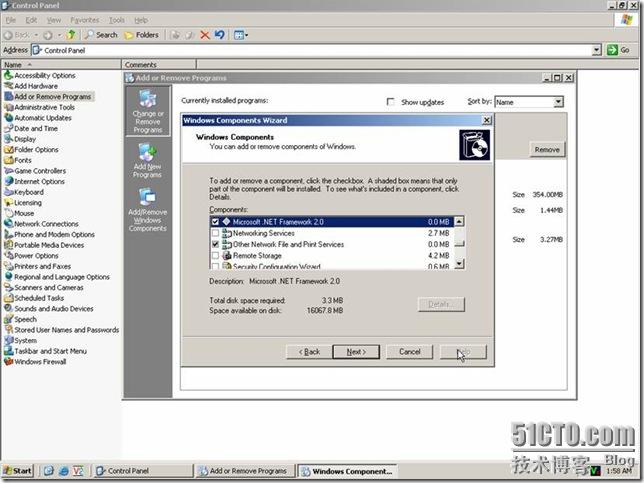This screenshot has width=644, height=483.
Task: Open Add Hardware icon in Control Panel
Action: pos(9,86)
